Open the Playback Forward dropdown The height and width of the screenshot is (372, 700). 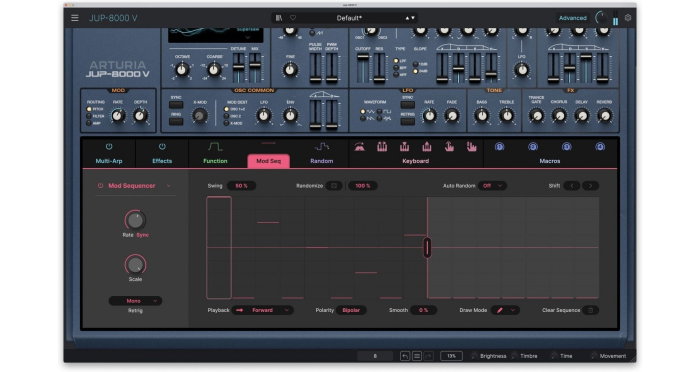pos(262,310)
